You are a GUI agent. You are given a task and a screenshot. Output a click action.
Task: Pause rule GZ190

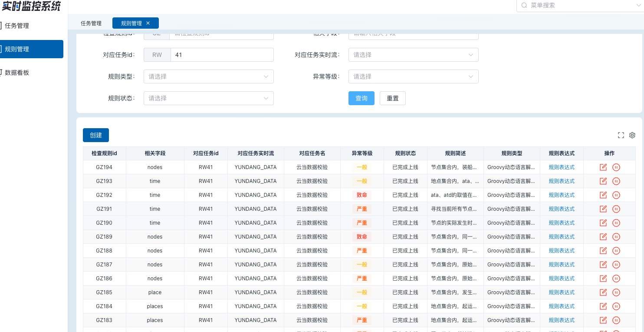click(x=616, y=223)
